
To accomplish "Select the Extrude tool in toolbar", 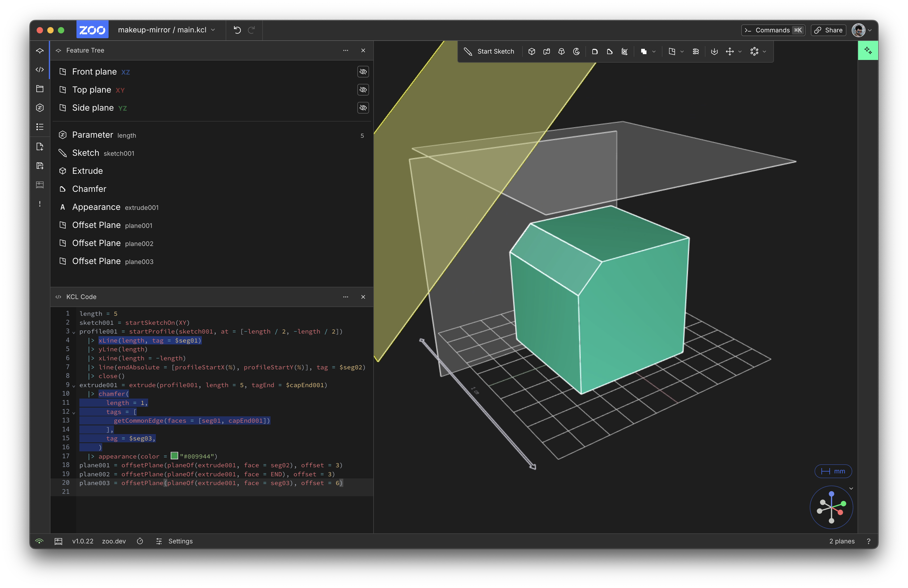I will [532, 51].
